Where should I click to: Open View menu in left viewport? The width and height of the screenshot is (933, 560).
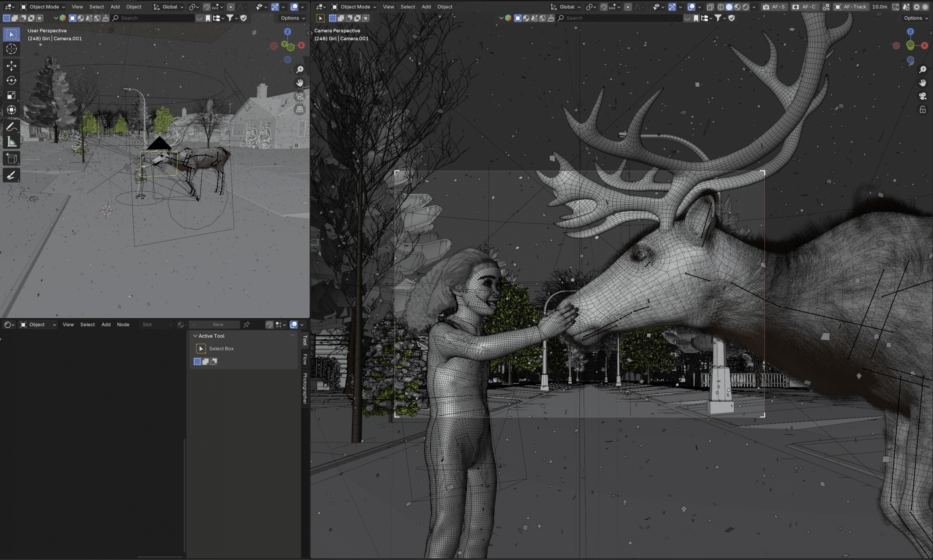77,7
